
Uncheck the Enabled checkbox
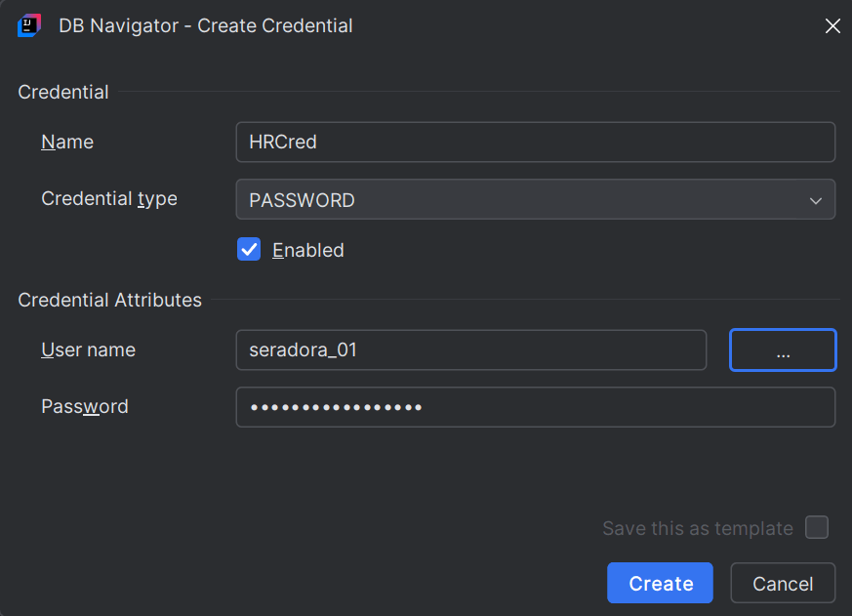(249, 250)
